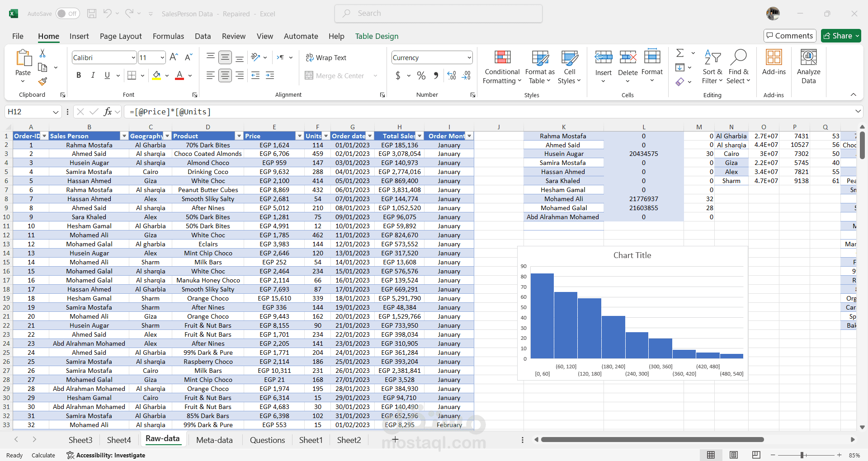Screen dimensions: 868x461
Task: Apply Percent Style format
Action: tap(421, 75)
